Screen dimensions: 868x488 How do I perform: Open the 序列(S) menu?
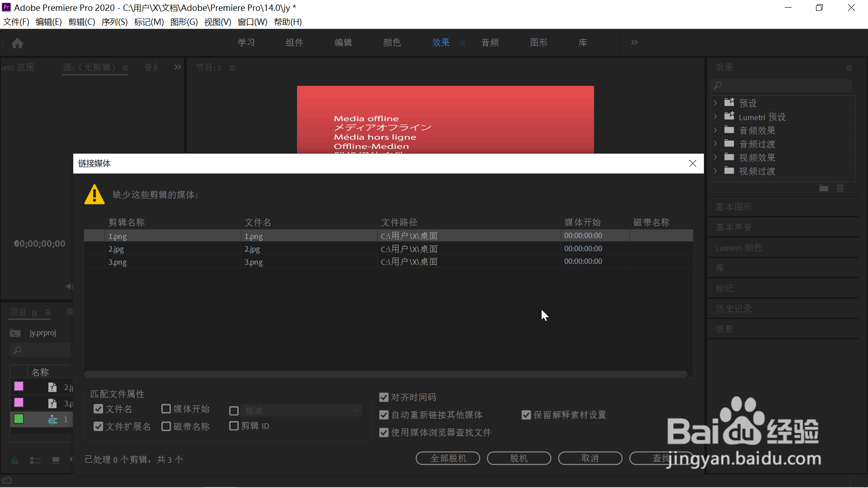pyautogui.click(x=115, y=22)
